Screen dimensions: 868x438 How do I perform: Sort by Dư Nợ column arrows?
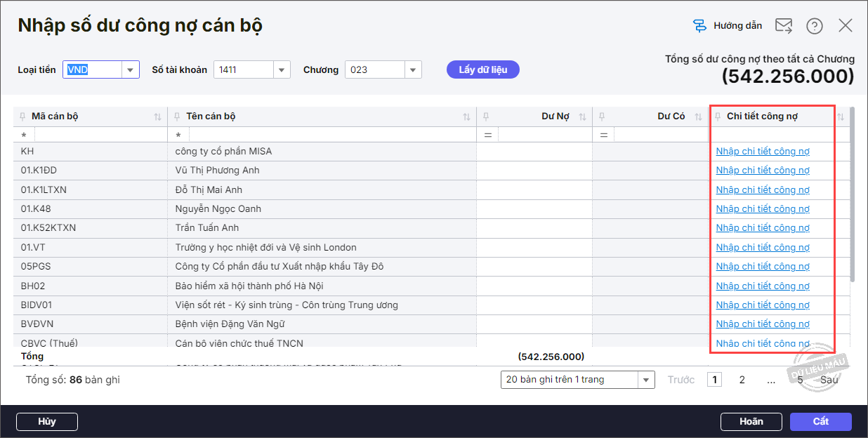[x=582, y=117]
